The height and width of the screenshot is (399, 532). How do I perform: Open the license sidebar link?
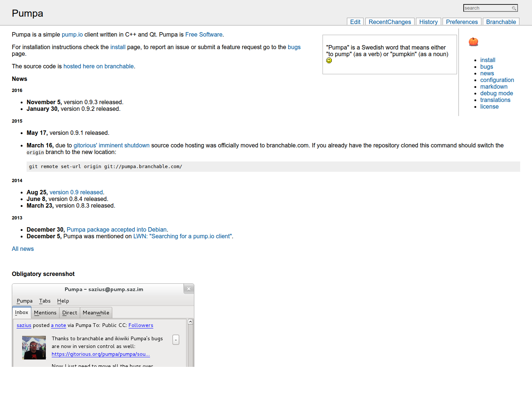[x=489, y=106]
